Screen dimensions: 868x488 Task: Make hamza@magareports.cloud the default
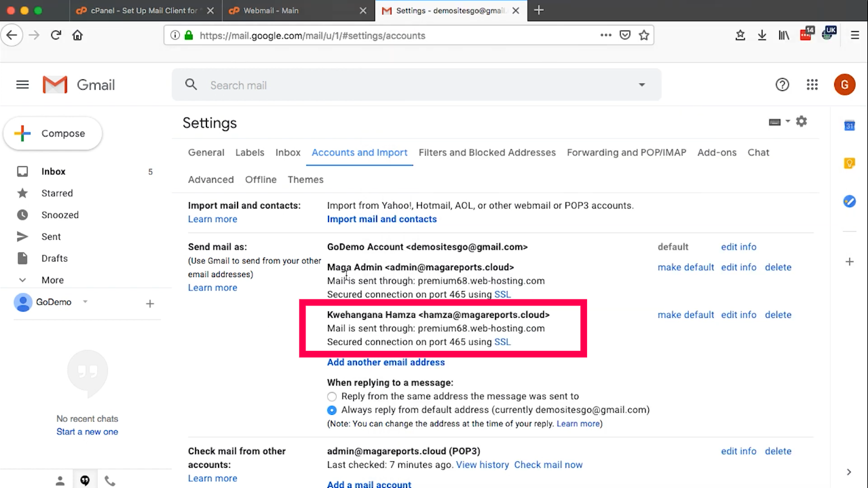(x=686, y=315)
